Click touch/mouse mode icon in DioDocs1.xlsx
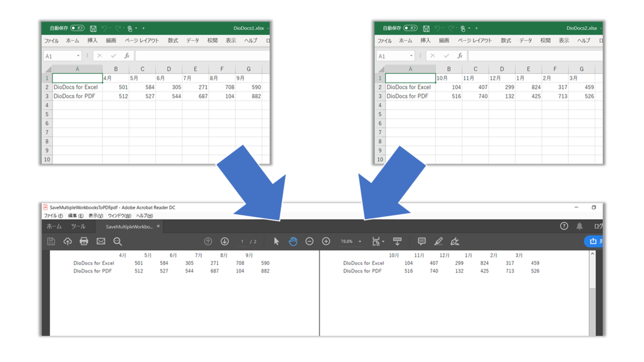 tap(130, 28)
